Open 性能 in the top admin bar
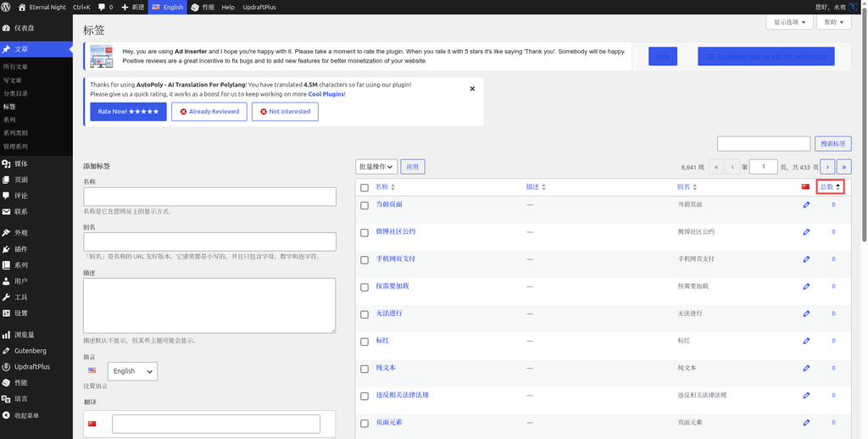The image size is (868, 439). (x=203, y=7)
